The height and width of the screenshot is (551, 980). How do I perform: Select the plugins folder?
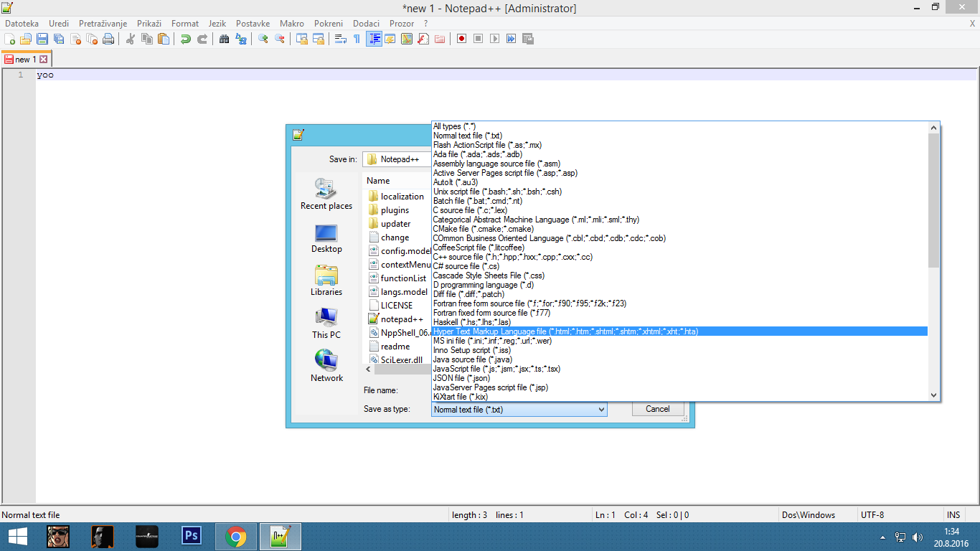389,210
